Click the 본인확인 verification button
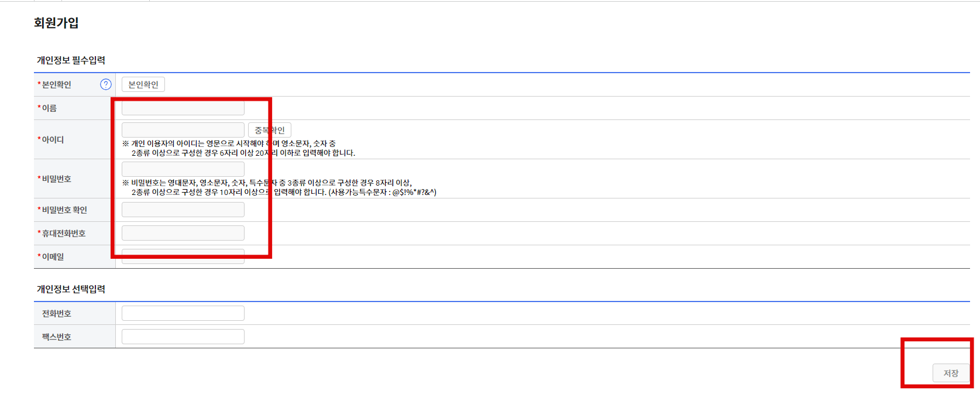The height and width of the screenshot is (394, 980). tap(143, 84)
